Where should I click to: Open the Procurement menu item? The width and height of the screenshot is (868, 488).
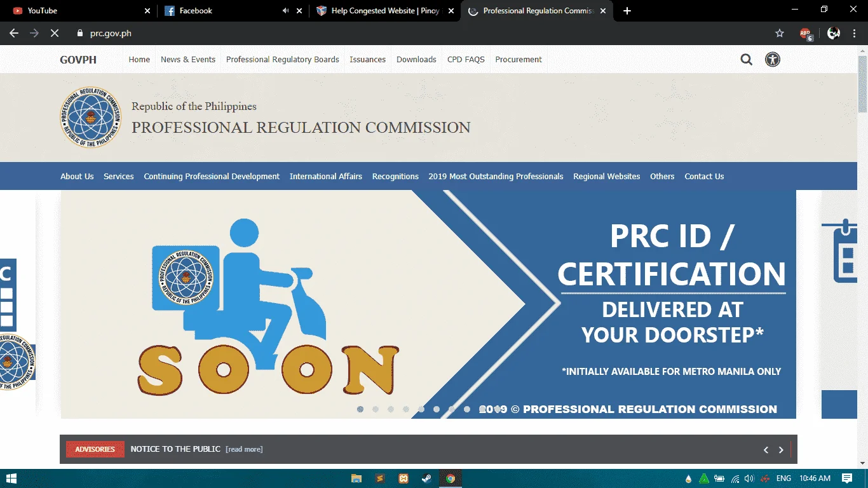pyautogui.click(x=519, y=60)
